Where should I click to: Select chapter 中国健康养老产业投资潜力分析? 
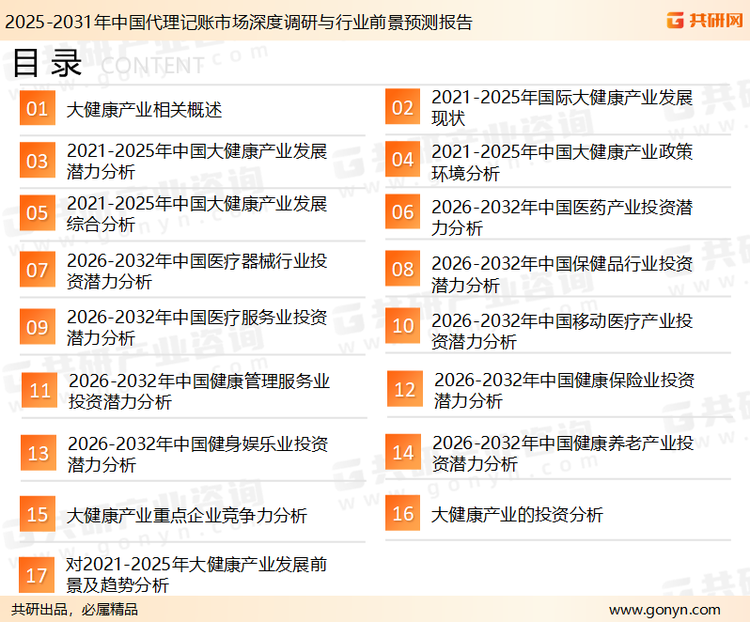point(563,453)
